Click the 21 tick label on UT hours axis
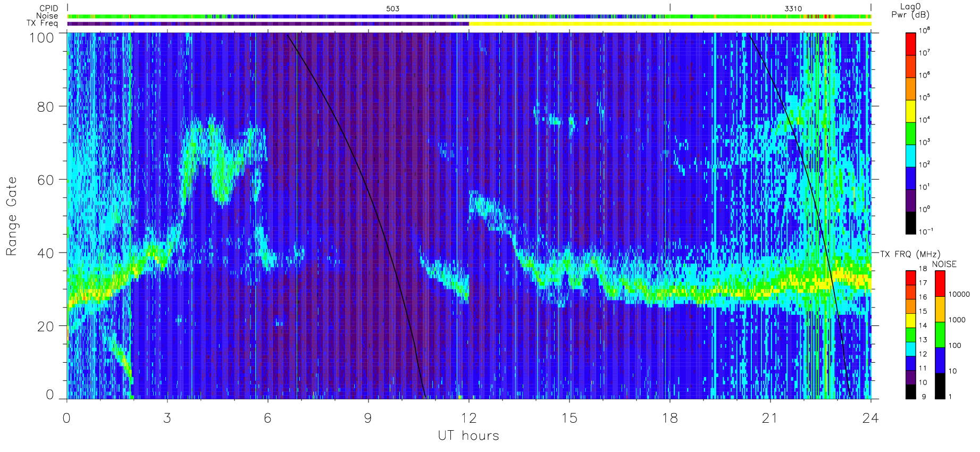 [769, 418]
